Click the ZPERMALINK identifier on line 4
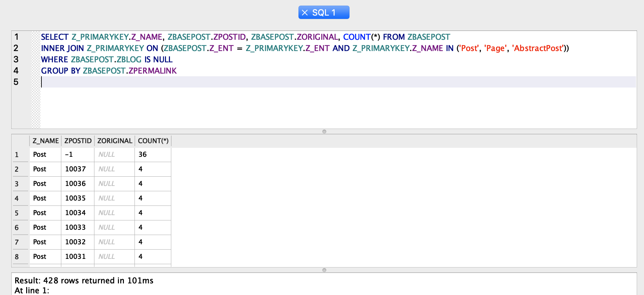Image resolution: width=644 pixels, height=295 pixels. [153, 71]
